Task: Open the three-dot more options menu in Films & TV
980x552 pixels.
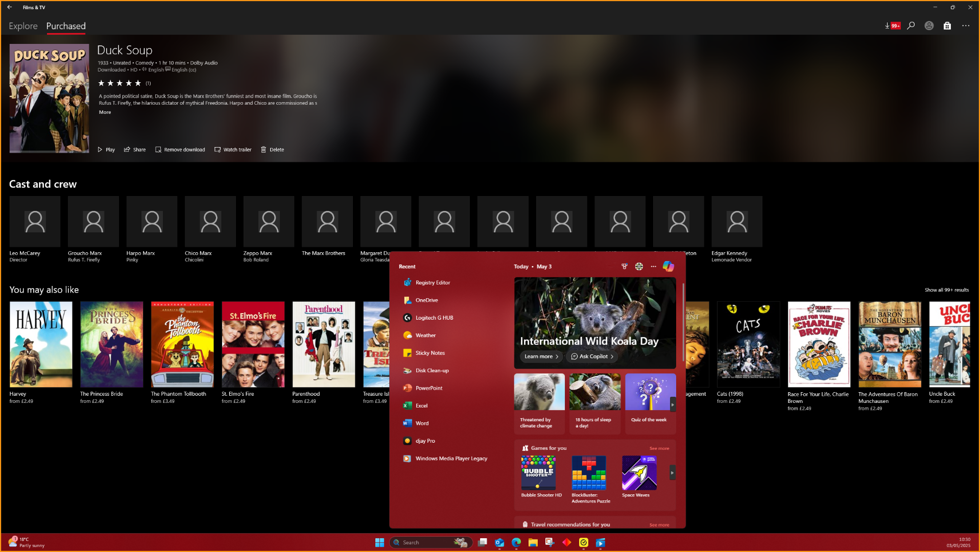Action: [x=966, y=26]
